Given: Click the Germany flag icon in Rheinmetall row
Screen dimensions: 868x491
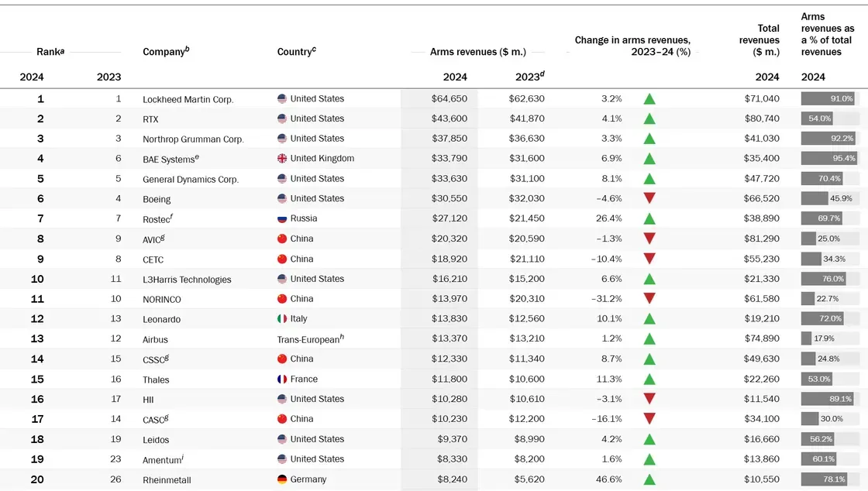Looking at the screenshot, I should tap(282, 479).
